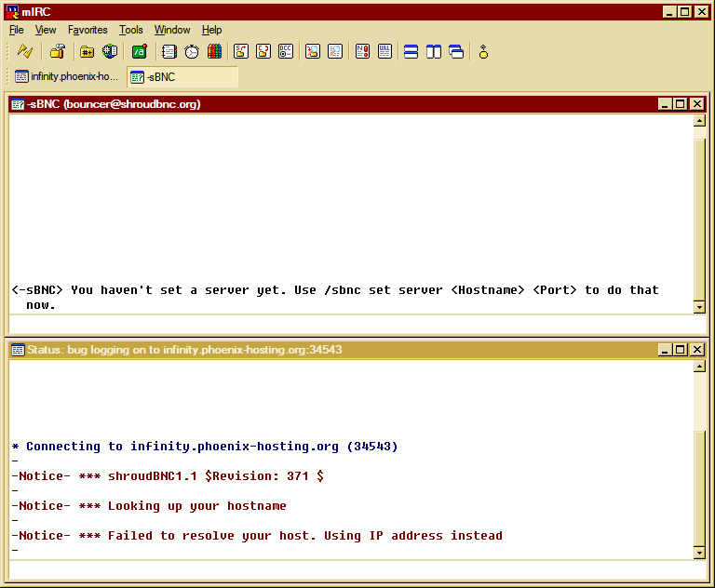The width and height of the screenshot is (715, 588).
Task: Maximize the Status window
Action: (681, 350)
